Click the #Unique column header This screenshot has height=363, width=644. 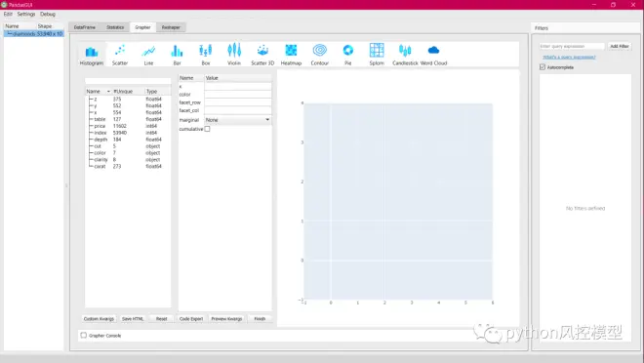pos(128,91)
